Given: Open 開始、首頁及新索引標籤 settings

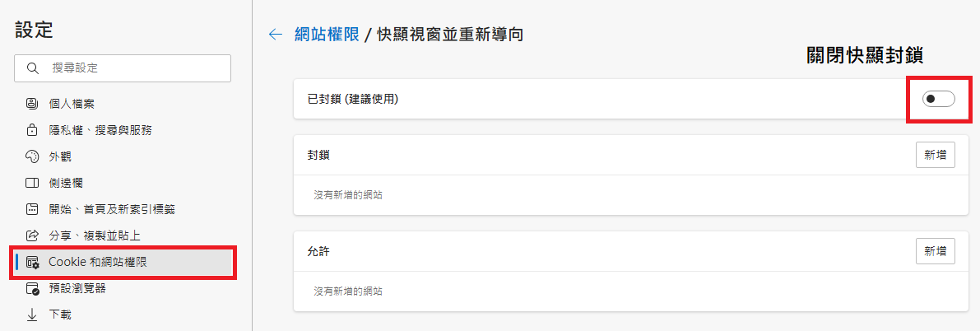Looking at the screenshot, I should point(111,209).
